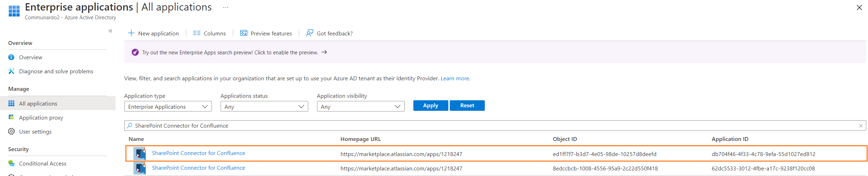Open Diagnose and solve problems
The width and height of the screenshot is (868, 176).
[x=56, y=71]
